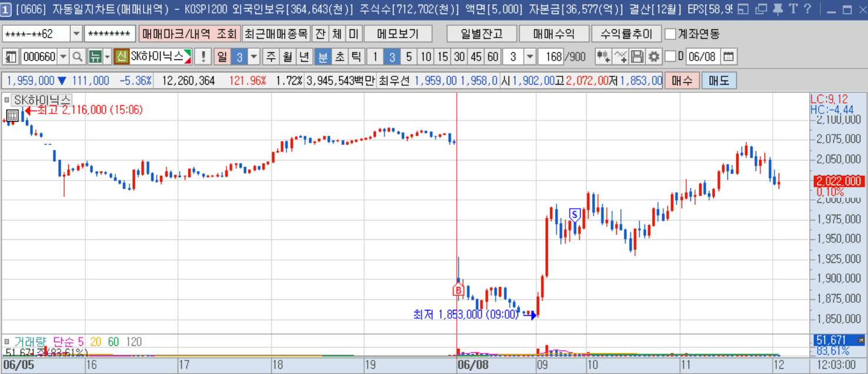Screen dimensions: 868x374
Task: Select the 분 minute period toggle
Action: (322, 57)
